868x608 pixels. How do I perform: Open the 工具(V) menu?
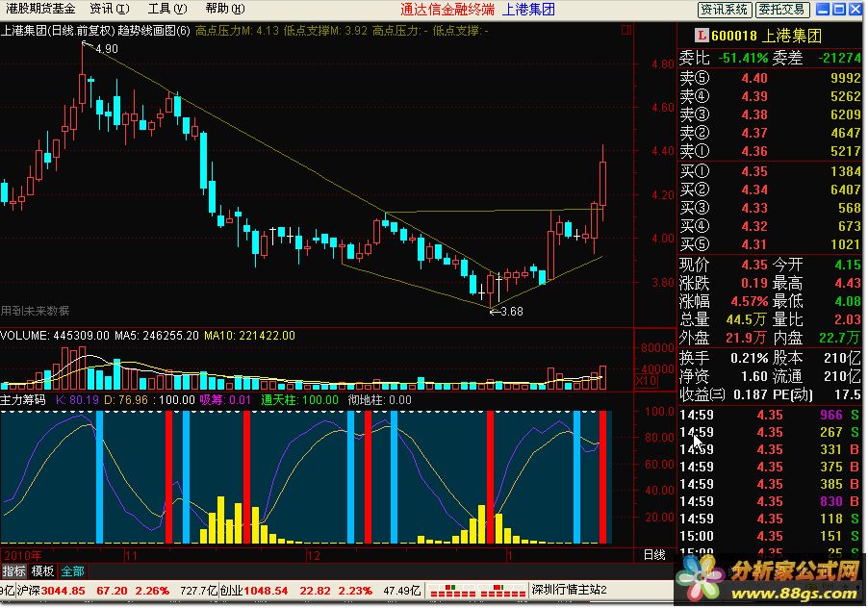[x=167, y=9]
